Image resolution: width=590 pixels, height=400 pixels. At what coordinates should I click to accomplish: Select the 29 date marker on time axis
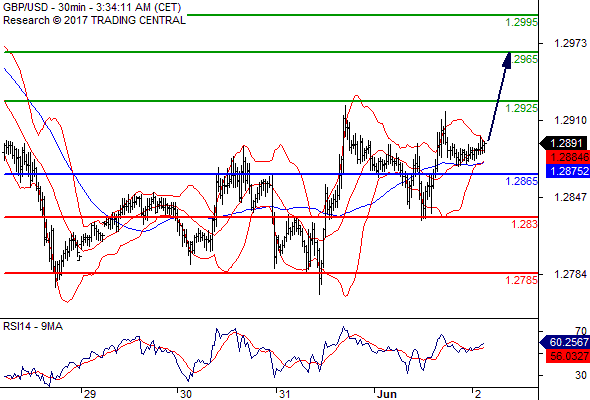tap(90, 394)
